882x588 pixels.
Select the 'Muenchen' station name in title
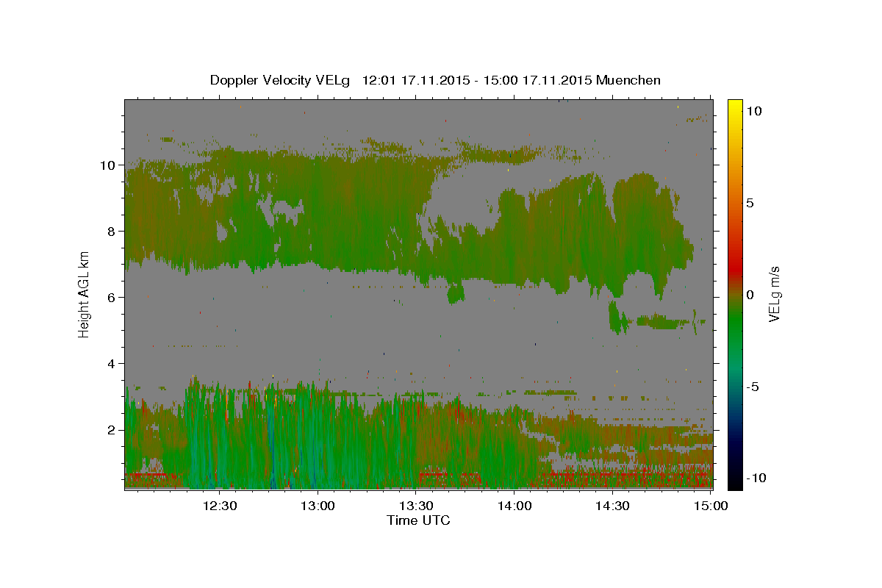click(x=629, y=80)
